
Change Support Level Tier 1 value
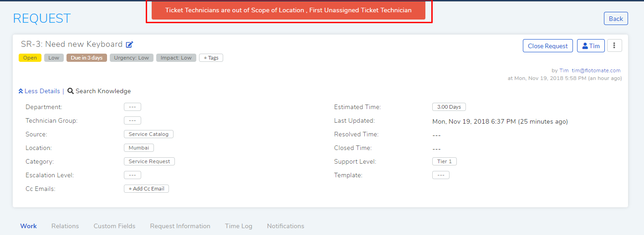[445, 161]
